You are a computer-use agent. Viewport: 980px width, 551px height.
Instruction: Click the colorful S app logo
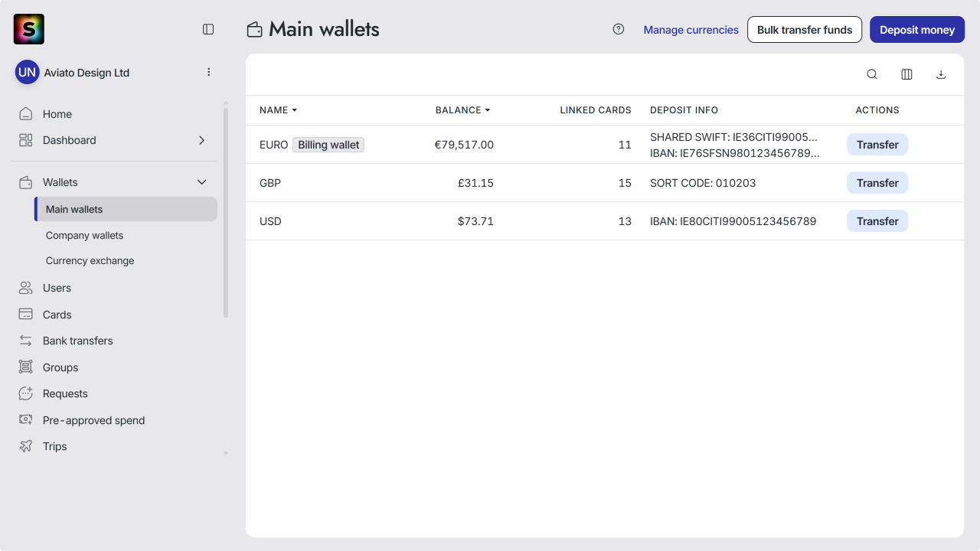click(29, 29)
